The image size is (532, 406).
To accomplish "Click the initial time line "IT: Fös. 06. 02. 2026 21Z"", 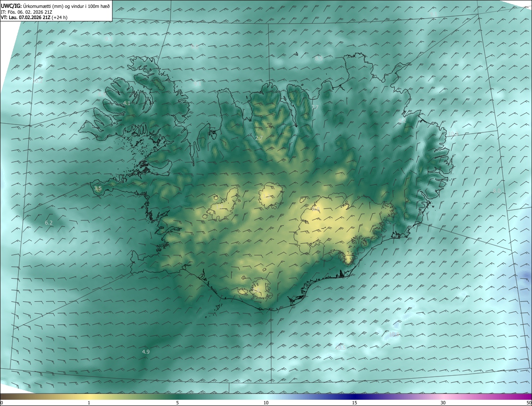I will coord(27,12).
